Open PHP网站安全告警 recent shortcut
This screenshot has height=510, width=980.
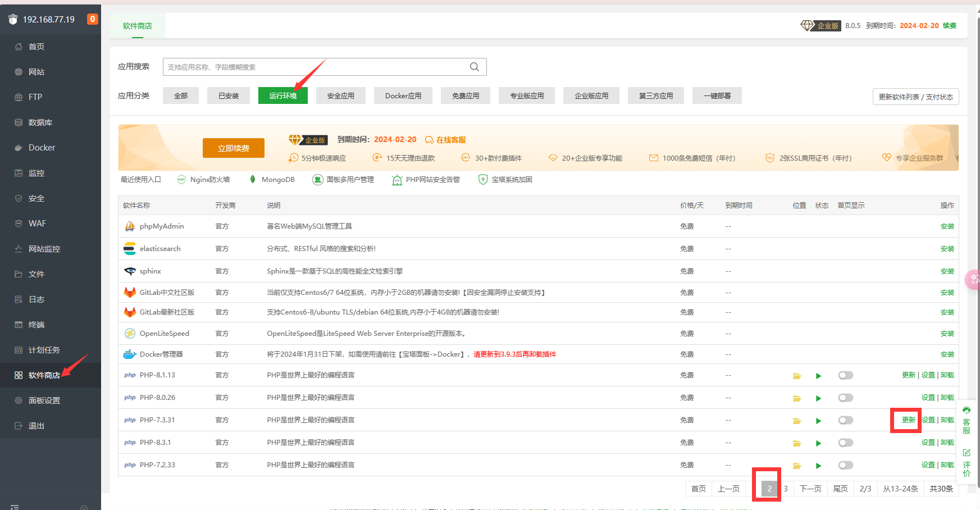426,180
